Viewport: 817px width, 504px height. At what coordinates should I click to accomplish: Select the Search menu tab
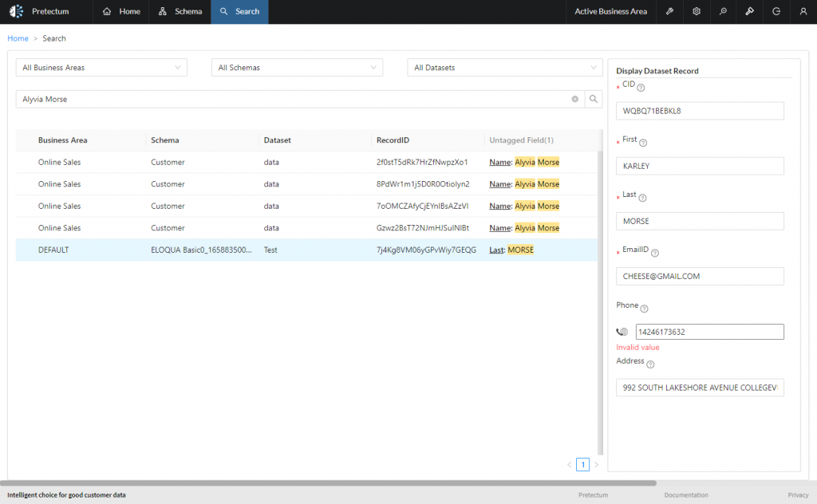(239, 11)
